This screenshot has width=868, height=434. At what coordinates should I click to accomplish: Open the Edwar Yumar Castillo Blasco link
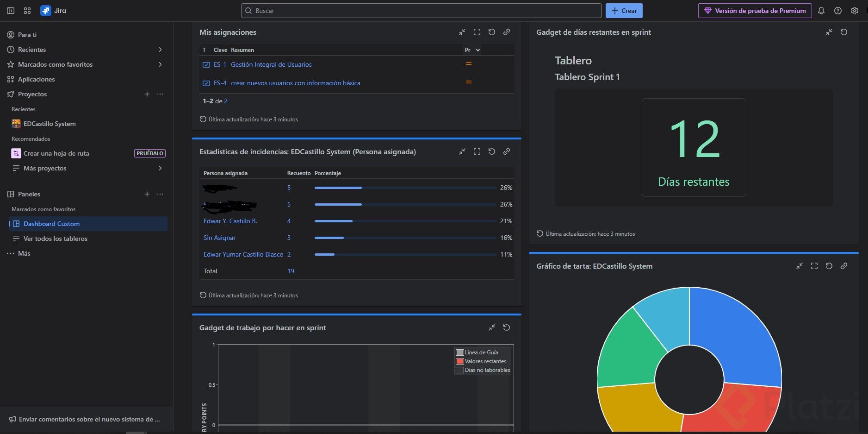click(x=243, y=254)
